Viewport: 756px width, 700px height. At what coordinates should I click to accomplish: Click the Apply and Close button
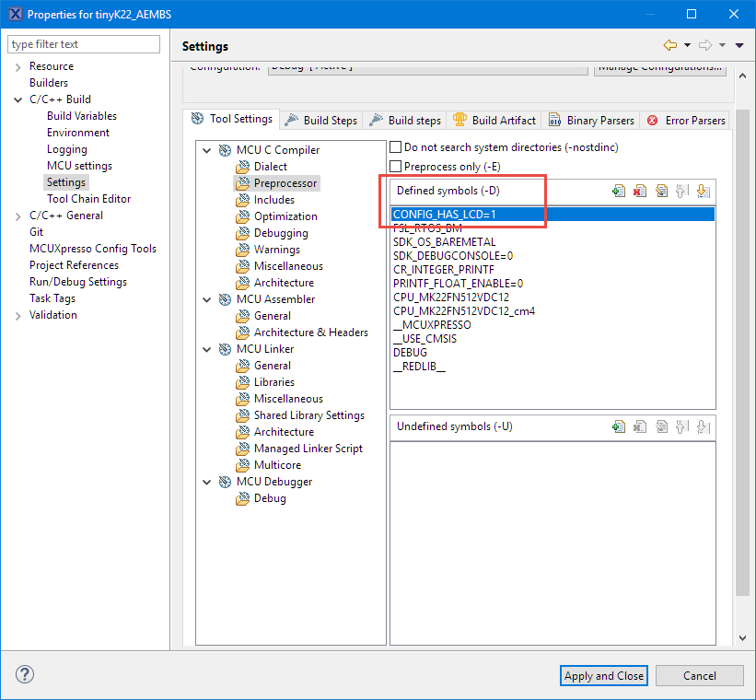(604, 675)
